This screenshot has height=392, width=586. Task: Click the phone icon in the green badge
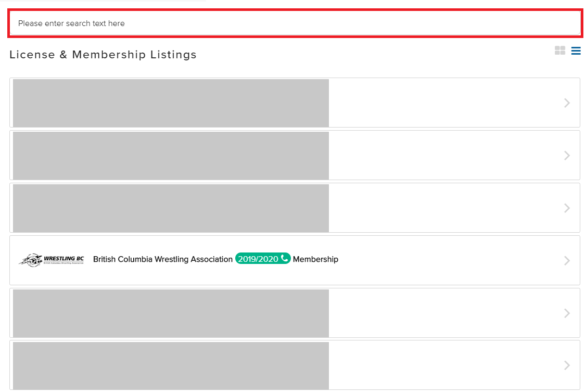[285, 258]
